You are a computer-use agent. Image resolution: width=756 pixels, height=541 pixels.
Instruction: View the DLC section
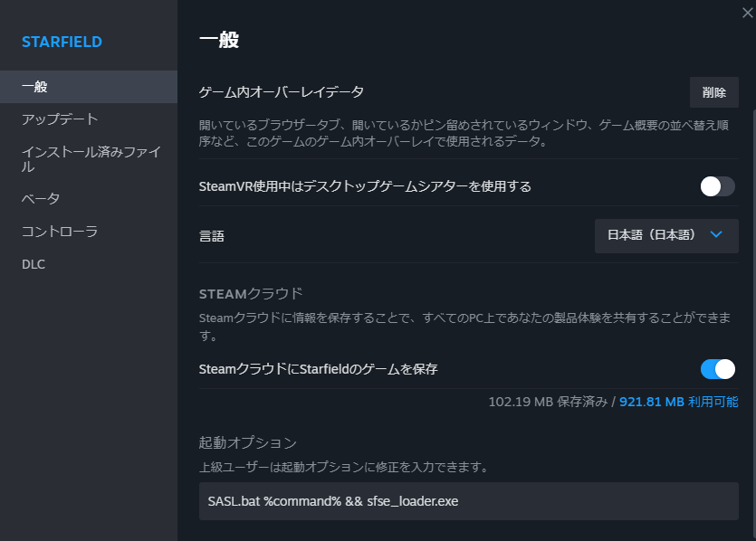click(33, 264)
